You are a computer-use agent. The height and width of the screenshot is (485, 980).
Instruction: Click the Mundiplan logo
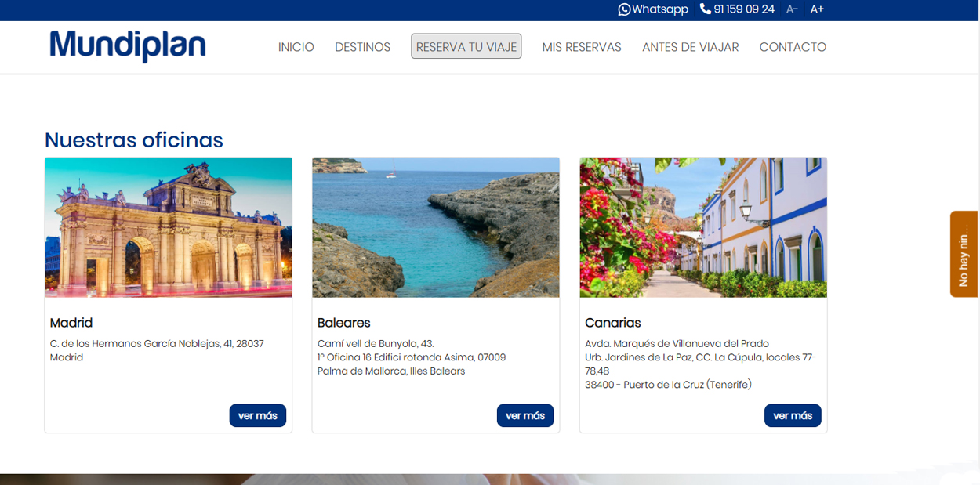click(x=128, y=45)
